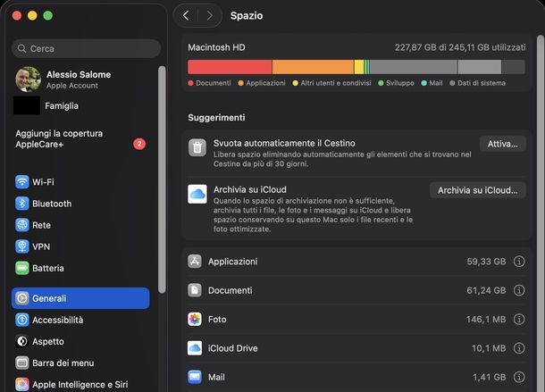This screenshot has height=392, width=545.
Task: Show info for Mail 1,41 GB
Action: [519, 377]
